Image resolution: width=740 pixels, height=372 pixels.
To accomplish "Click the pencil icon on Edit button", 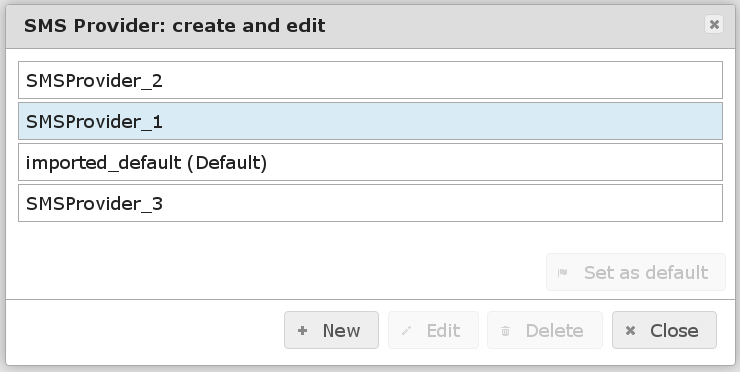I will tap(406, 331).
